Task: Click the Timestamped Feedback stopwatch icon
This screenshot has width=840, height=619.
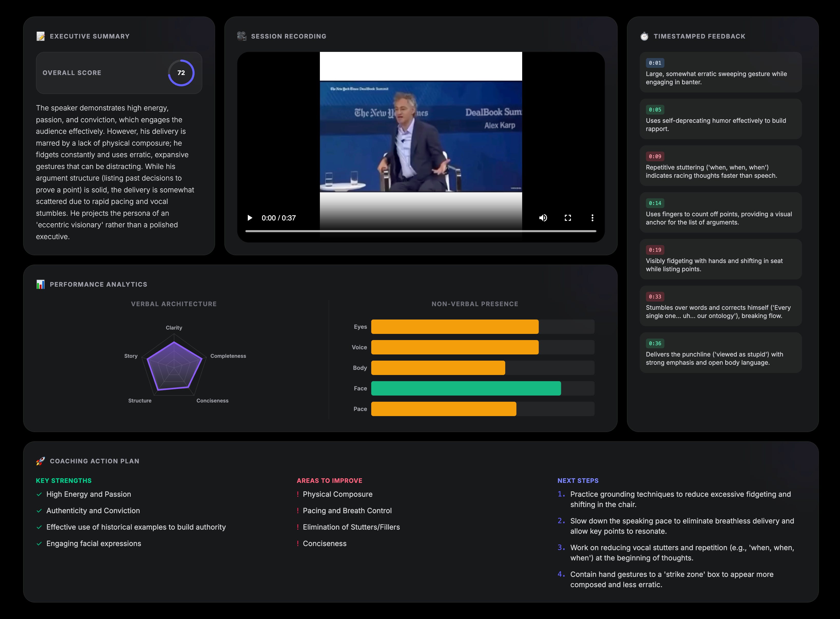Action: point(644,36)
